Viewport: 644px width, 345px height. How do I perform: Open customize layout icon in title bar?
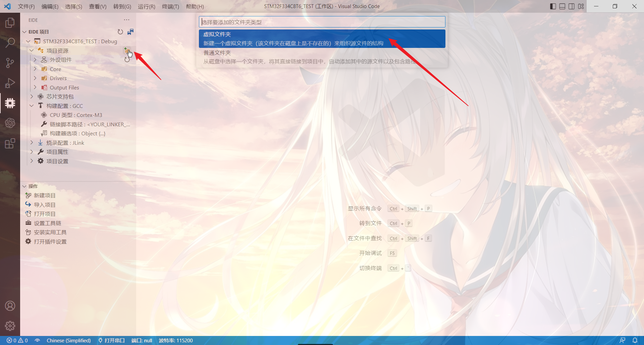click(x=581, y=6)
